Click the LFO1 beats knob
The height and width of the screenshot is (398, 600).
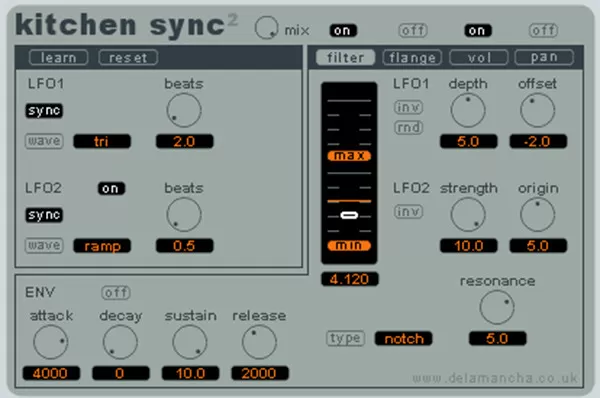[184, 110]
